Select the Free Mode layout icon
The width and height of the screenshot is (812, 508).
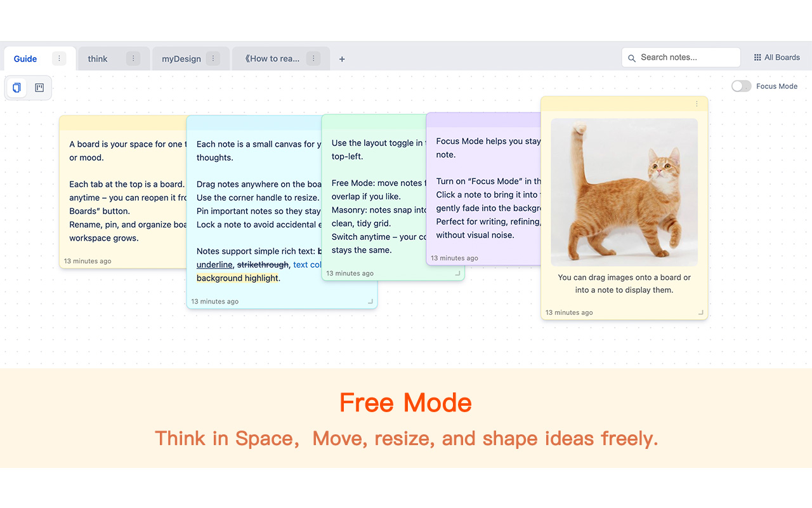click(x=17, y=88)
